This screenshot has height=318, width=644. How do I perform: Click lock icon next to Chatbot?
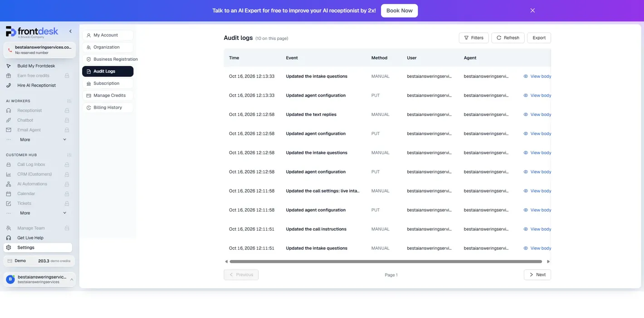[x=67, y=120]
